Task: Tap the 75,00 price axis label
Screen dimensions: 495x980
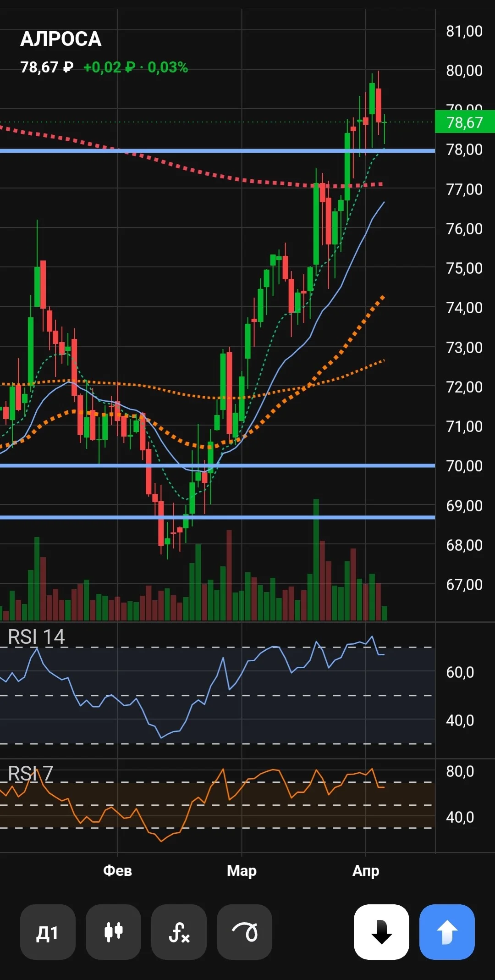Action: tap(464, 268)
